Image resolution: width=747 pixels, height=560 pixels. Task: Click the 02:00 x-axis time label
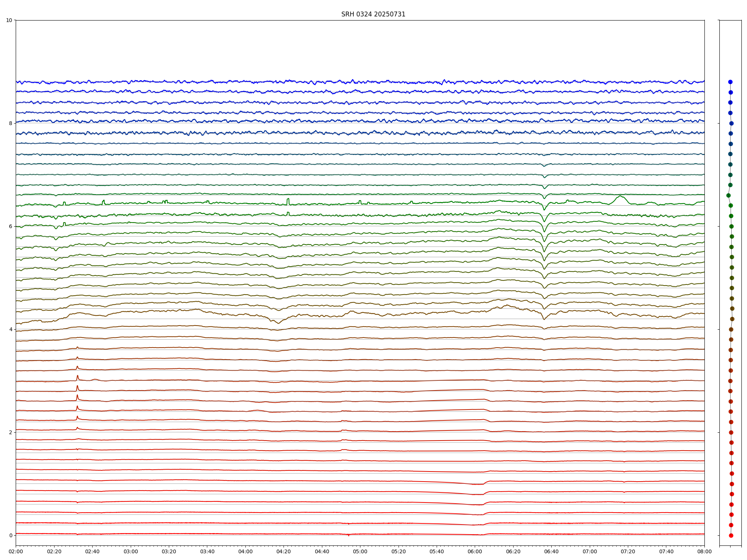16,551
